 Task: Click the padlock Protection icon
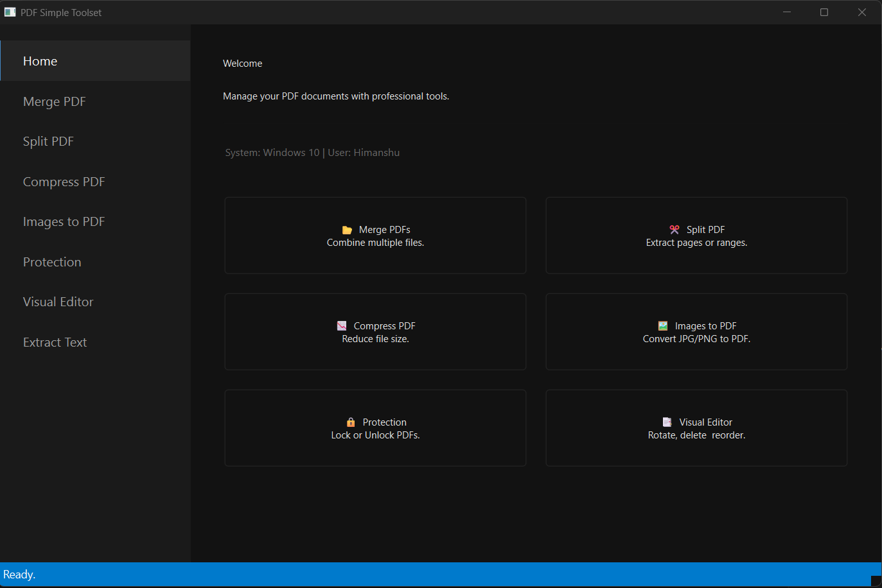pos(351,422)
